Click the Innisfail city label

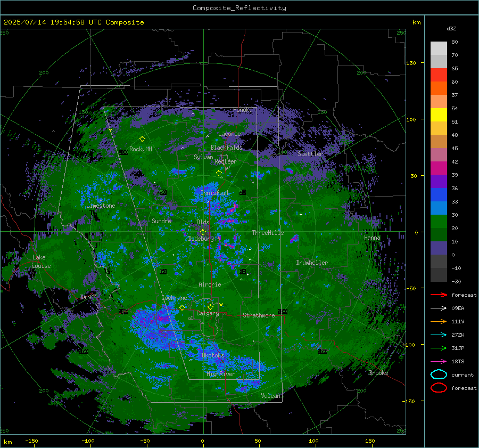[215, 193]
